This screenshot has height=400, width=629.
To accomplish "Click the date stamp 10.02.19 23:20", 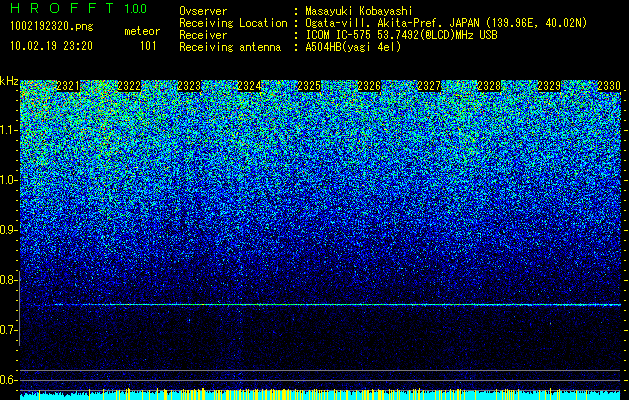I will [x=52, y=46].
